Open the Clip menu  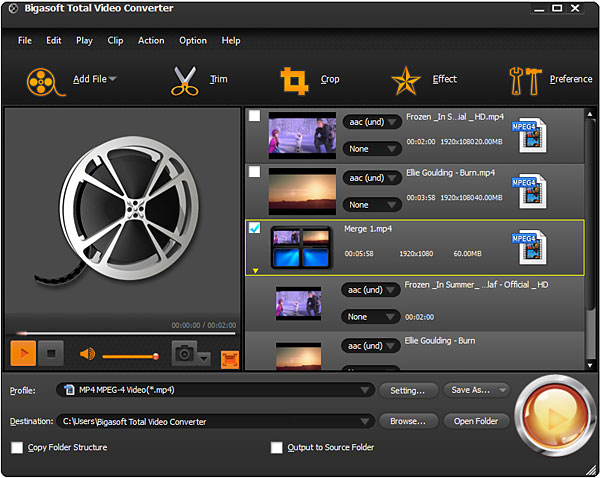pyautogui.click(x=115, y=41)
